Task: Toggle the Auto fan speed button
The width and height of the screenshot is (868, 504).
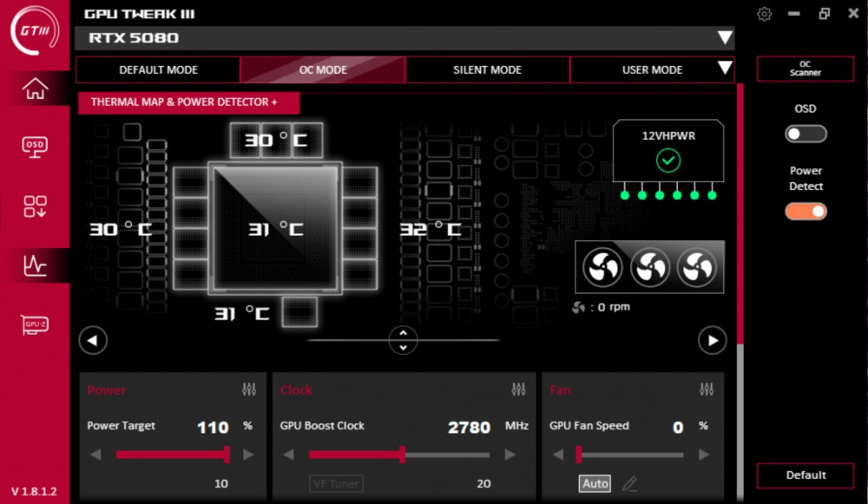Action: (x=595, y=483)
